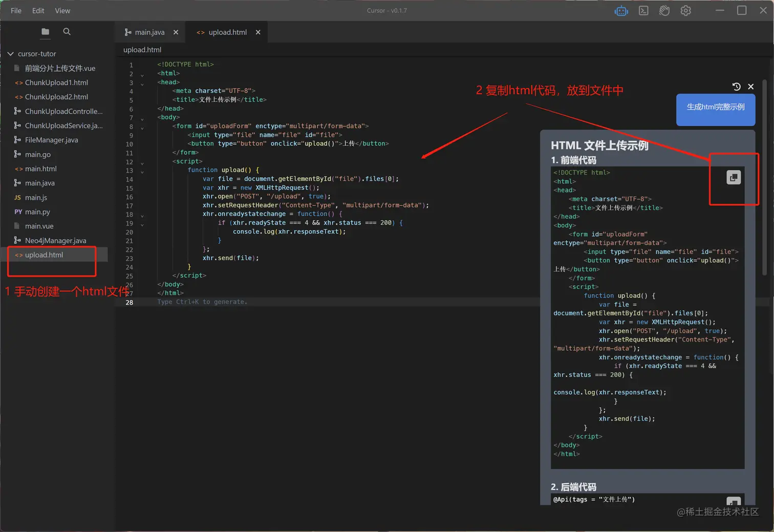The width and height of the screenshot is (774, 532).
Task: Collapse the script block at line 12
Action: (142, 161)
